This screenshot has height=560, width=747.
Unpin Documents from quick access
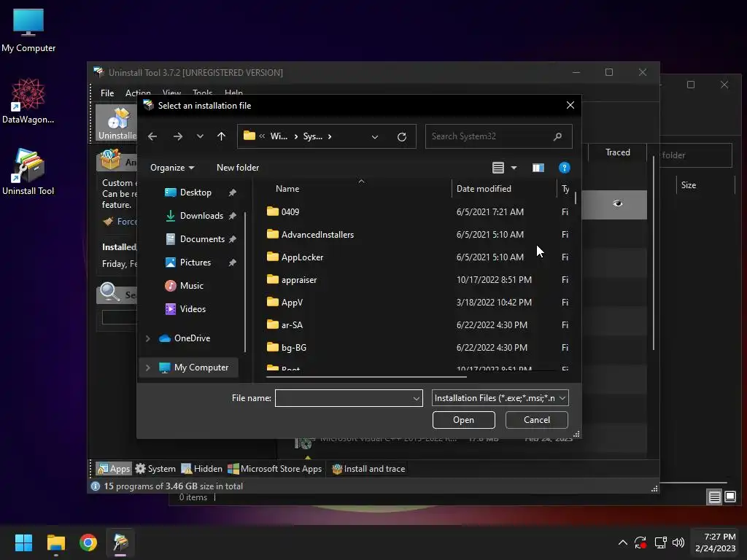point(233,239)
